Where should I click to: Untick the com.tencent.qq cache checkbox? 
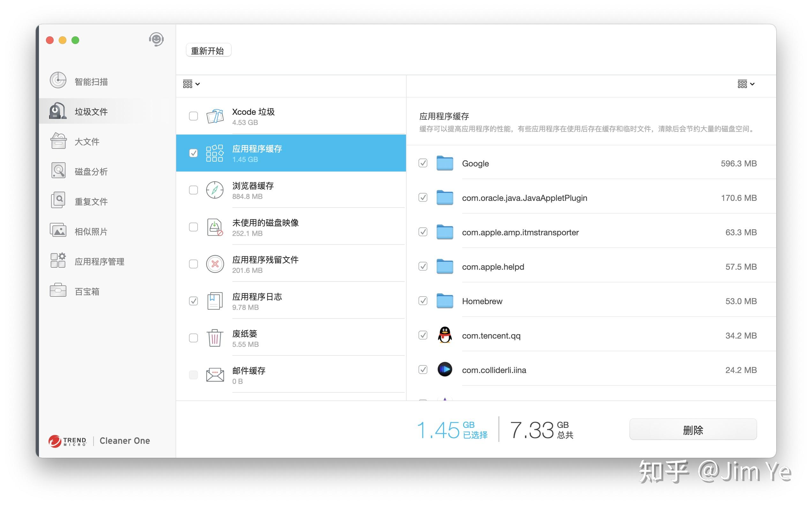[x=423, y=335]
